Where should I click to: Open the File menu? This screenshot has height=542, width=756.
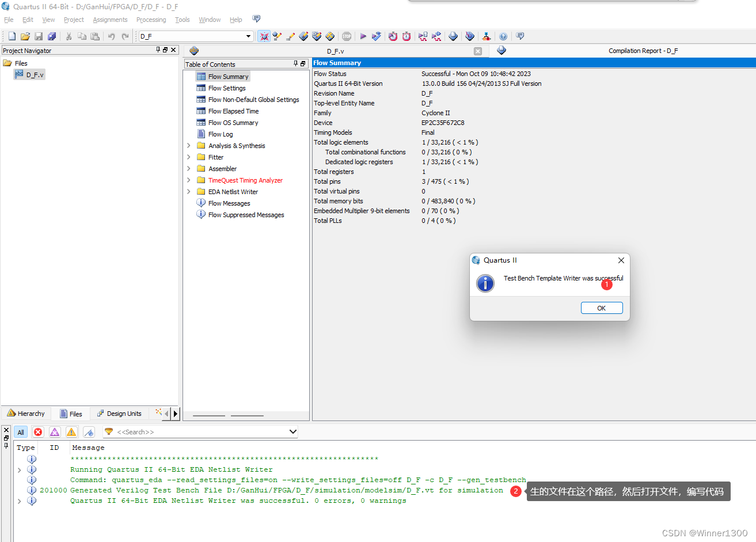coord(9,20)
